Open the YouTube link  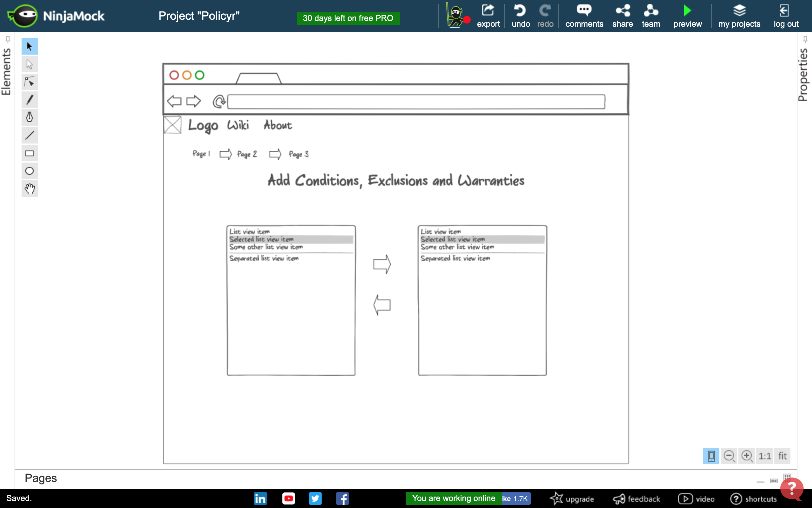point(289,498)
